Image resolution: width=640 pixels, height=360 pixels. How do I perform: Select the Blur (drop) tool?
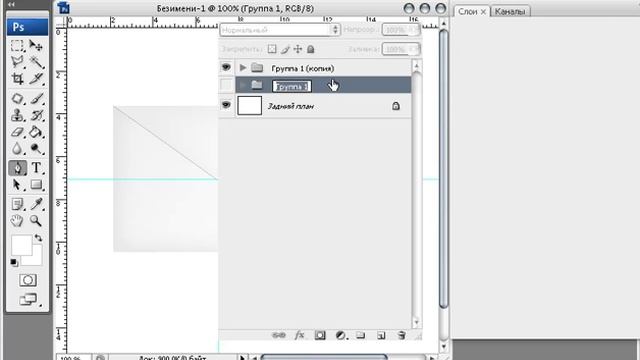point(17,149)
